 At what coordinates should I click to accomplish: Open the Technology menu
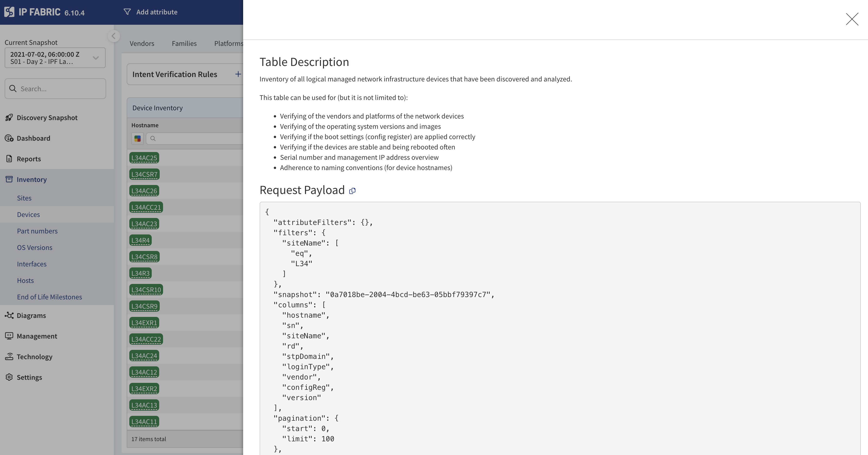tap(34, 357)
